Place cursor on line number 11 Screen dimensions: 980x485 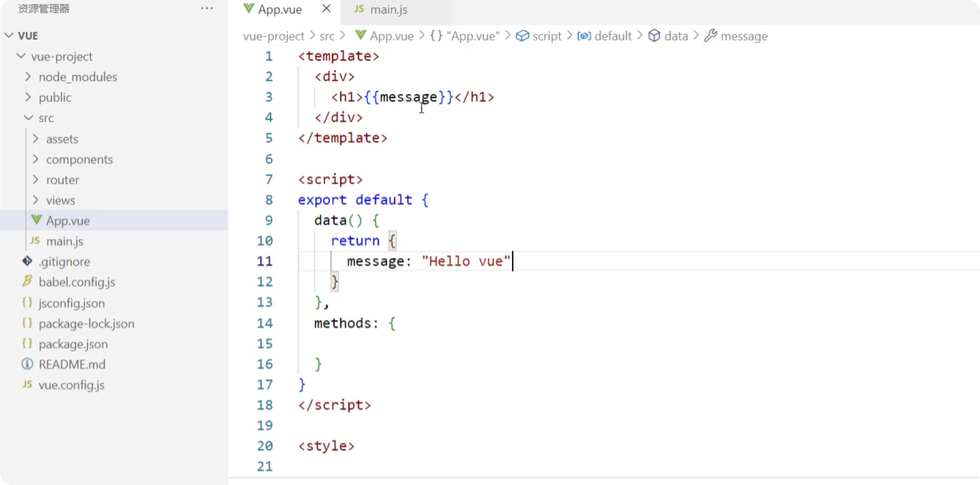tap(265, 261)
